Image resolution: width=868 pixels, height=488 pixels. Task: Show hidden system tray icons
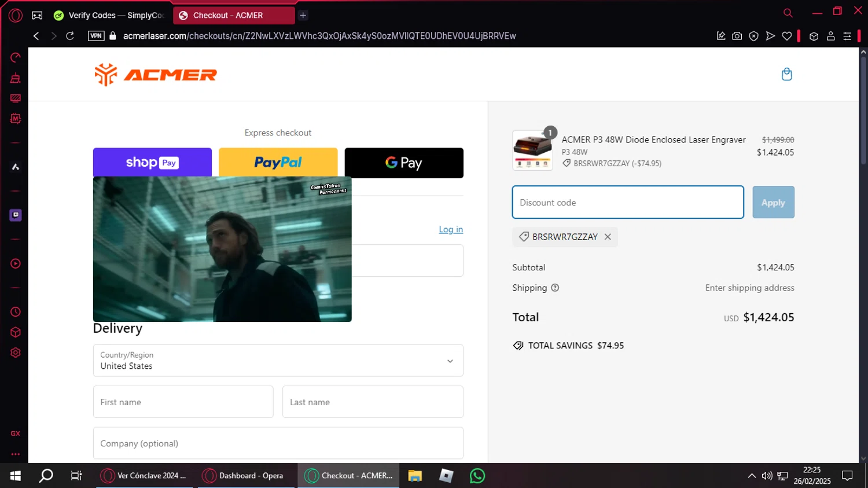click(x=752, y=476)
